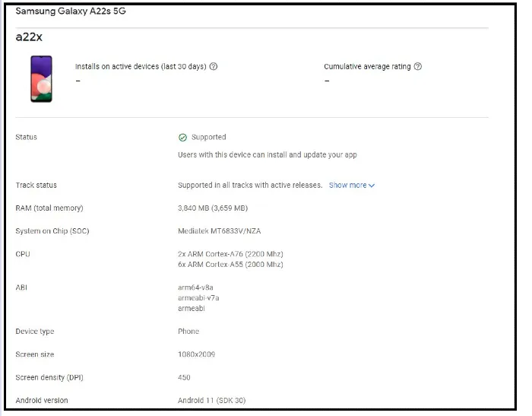The height and width of the screenshot is (416, 532).
Task: Click the Android version label
Action: click(x=42, y=401)
